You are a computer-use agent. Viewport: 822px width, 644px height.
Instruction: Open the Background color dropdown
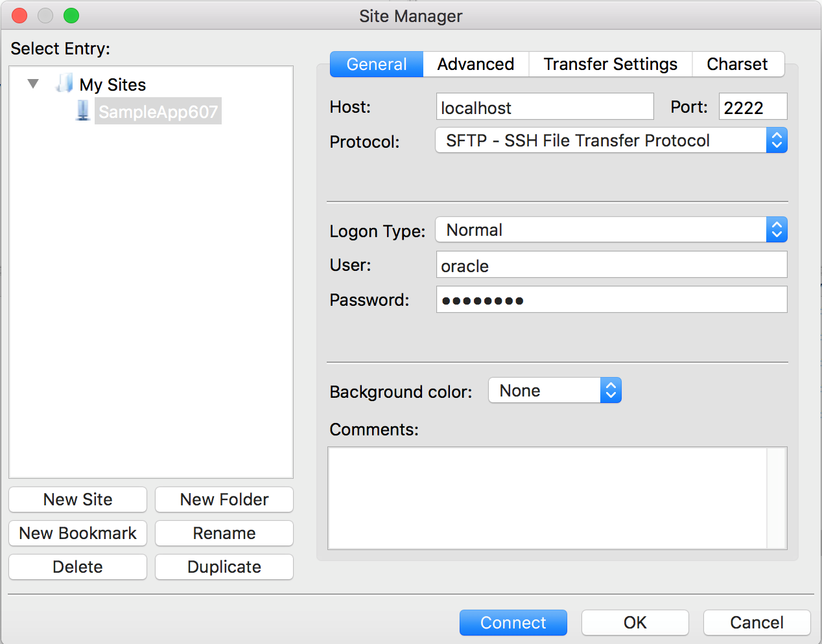pos(555,391)
